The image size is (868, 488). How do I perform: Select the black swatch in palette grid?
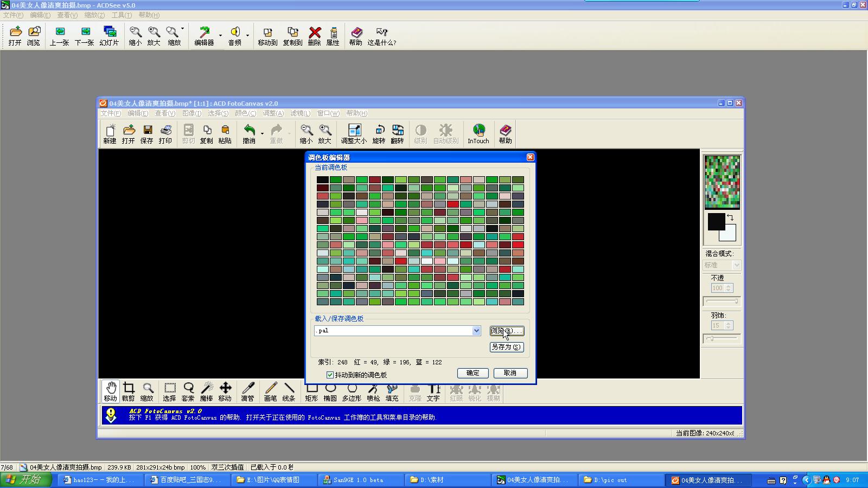(322, 179)
